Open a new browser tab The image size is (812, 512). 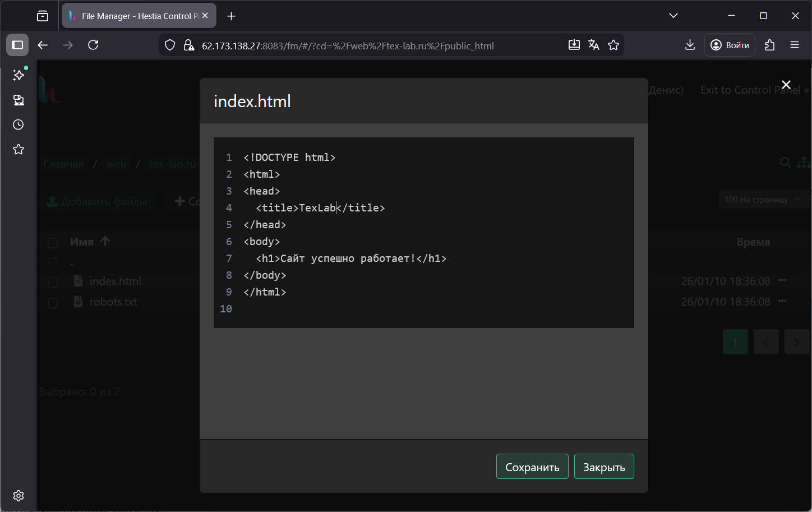[231, 16]
